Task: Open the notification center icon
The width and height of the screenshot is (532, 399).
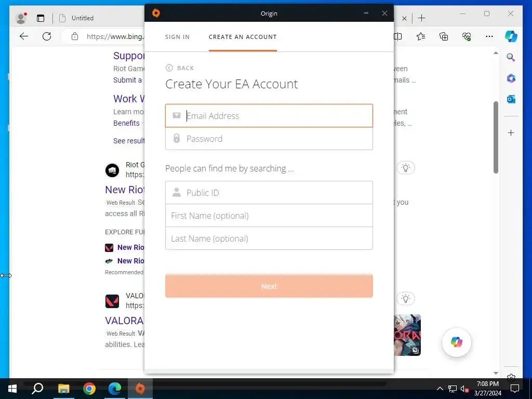Action: [515, 389]
